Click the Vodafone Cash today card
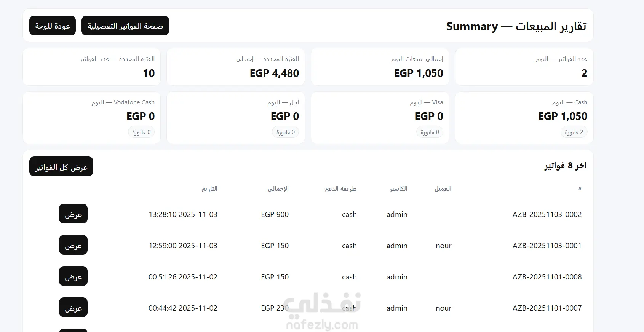644x332 pixels. pos(91,117)
